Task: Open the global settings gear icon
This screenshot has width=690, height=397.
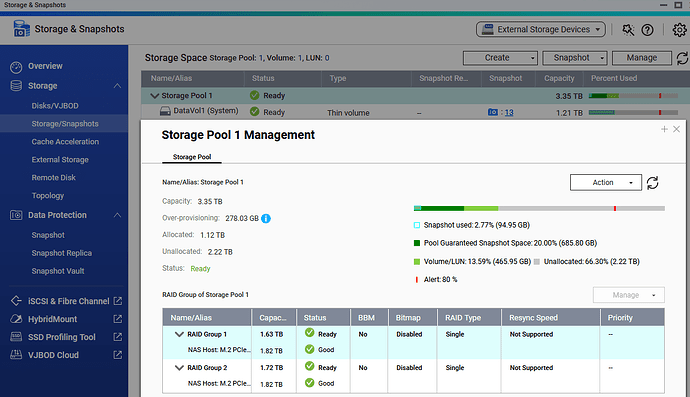Action: tap(679, 29)
